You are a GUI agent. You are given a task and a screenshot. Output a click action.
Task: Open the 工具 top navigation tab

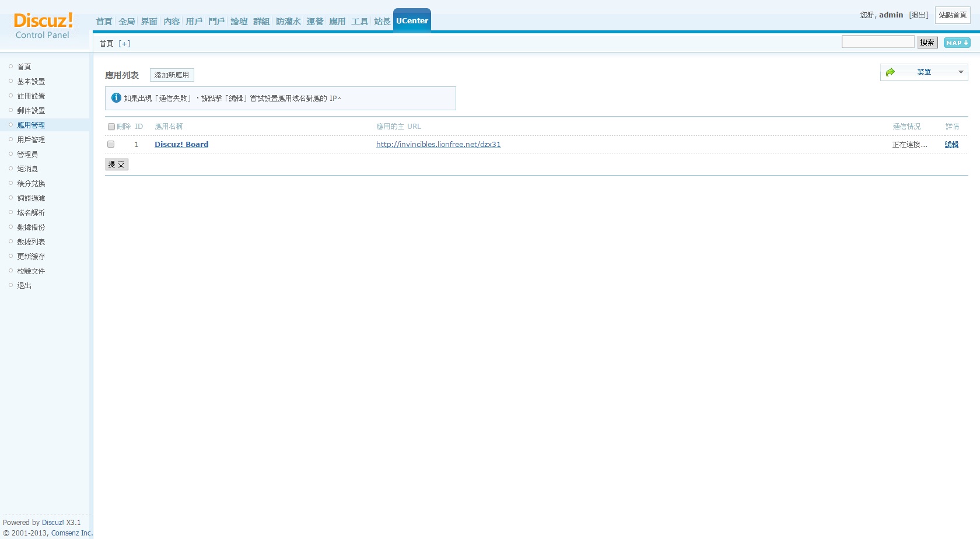coord(360,22)
